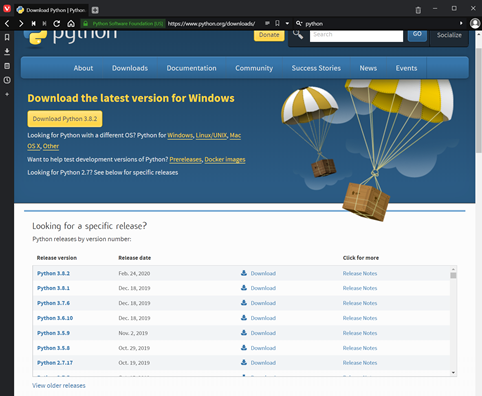The height and width of the screenshot is (396, 482).
Task: Open the Docker images link
Action: click(225, 159)
